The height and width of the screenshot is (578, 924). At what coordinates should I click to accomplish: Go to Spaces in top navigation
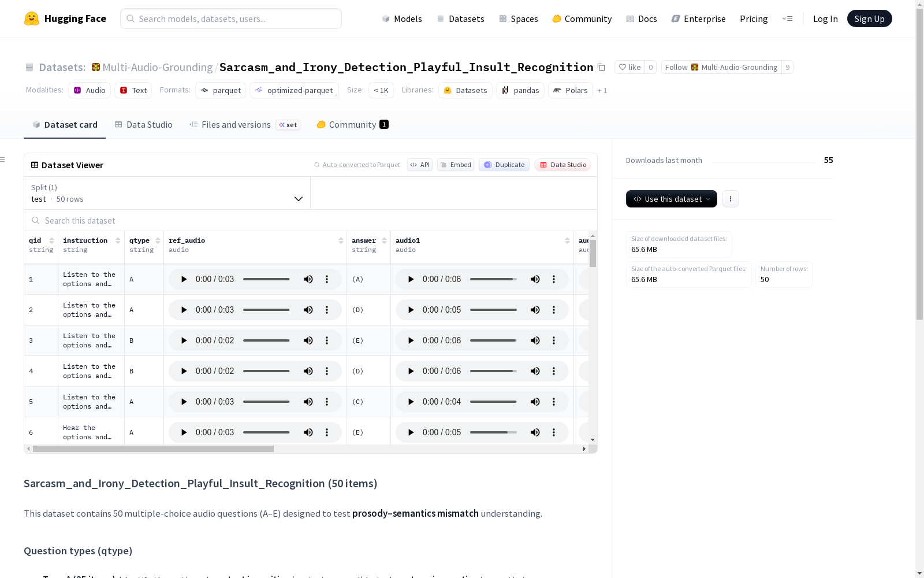(x=519, y=18)
